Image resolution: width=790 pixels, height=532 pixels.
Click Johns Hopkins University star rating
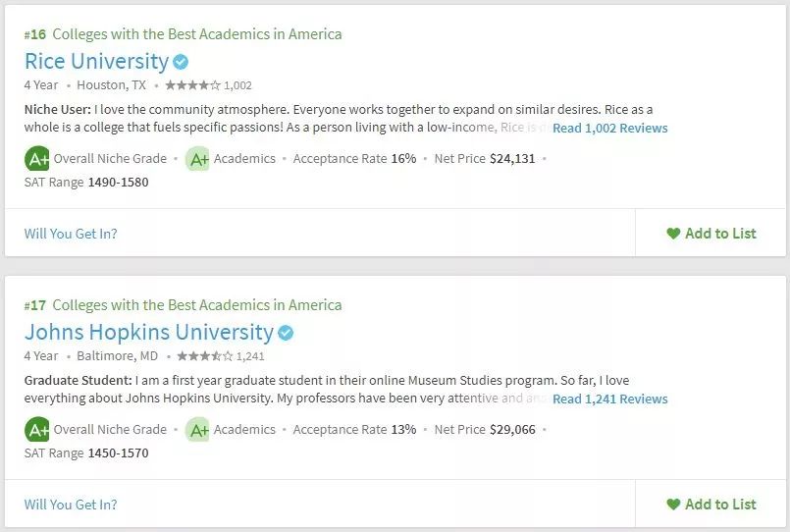[204, 356]
